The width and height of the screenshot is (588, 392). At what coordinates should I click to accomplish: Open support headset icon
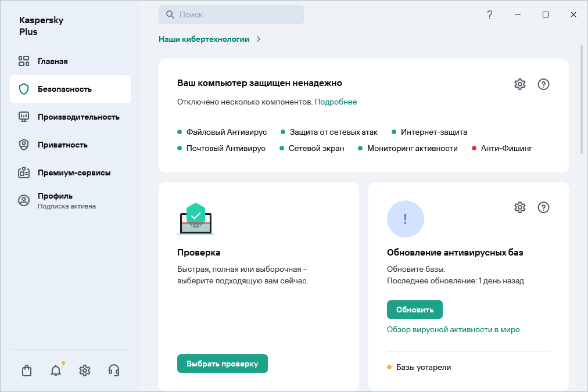point(114,371)
